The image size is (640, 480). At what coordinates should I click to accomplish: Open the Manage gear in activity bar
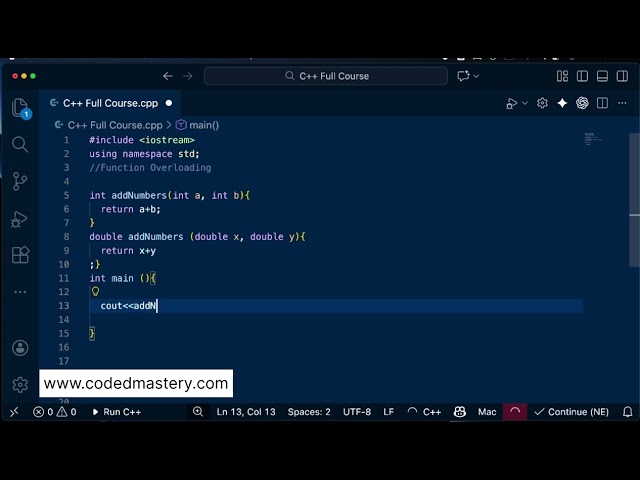click(20, 384)
